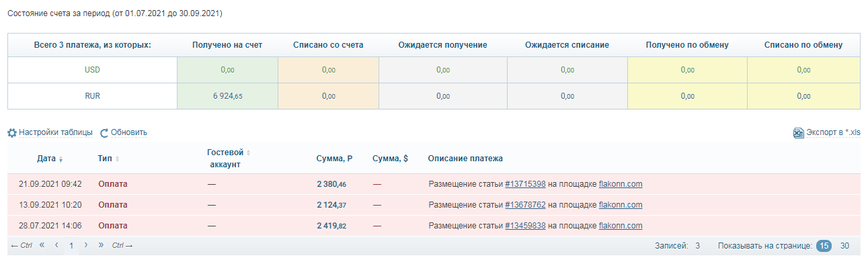
Task: Show 30 records per page
Action: pyautogui.click(x=844, y=246)
